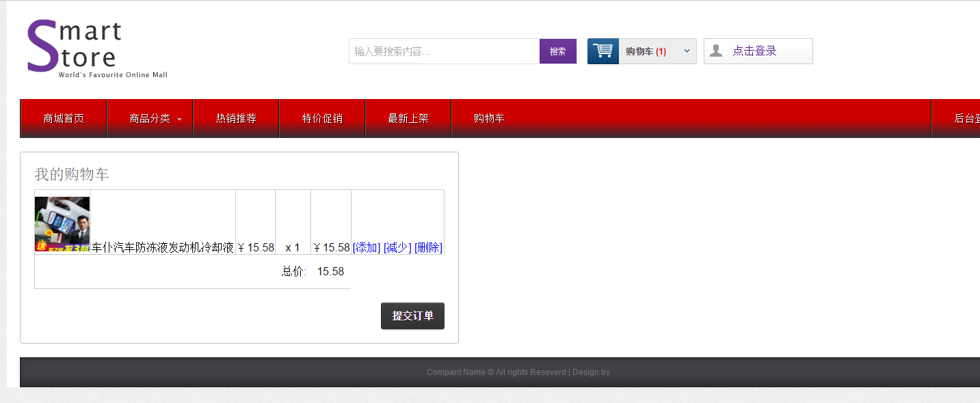Open 特价促销 navigation item
Screen dimensions: 980x403
323,119
